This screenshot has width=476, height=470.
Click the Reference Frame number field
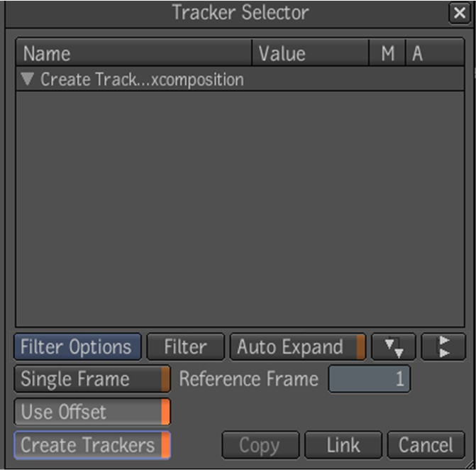369,379
